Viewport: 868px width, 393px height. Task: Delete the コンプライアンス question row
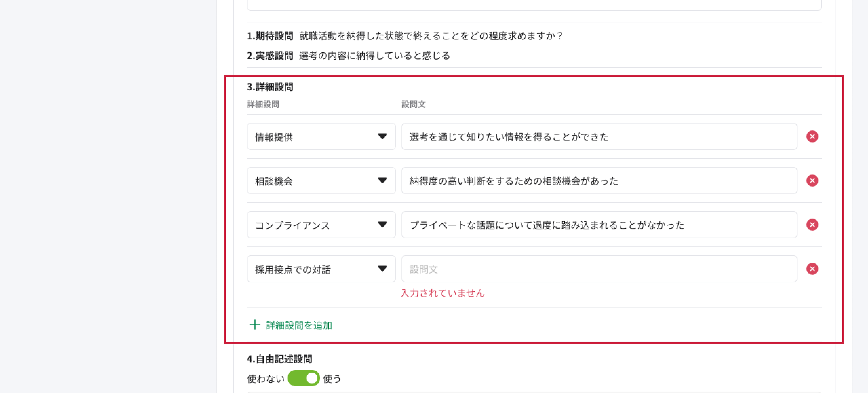click(x=812, y=225)
